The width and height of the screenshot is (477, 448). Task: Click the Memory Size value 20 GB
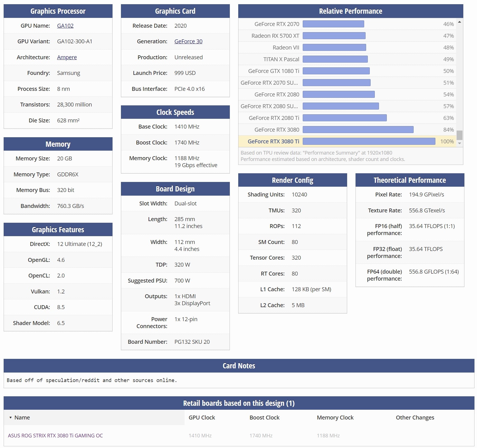pos(65,158)
